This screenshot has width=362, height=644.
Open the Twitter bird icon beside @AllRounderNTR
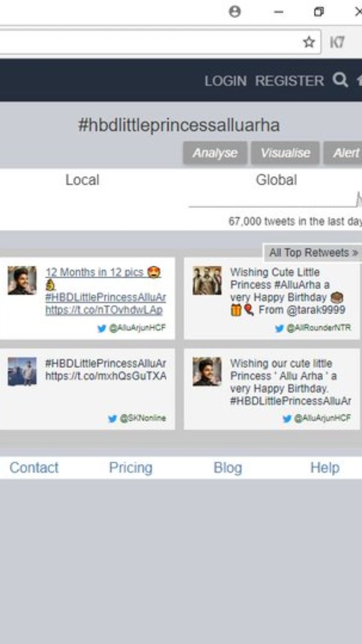(279, 328)
